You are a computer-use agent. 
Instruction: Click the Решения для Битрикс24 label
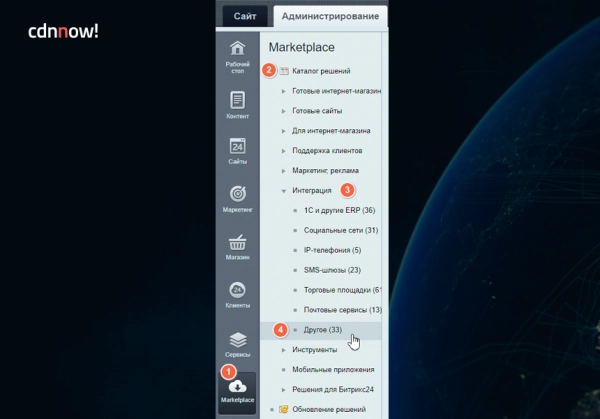pyautogui.click(x=333, y=389)
